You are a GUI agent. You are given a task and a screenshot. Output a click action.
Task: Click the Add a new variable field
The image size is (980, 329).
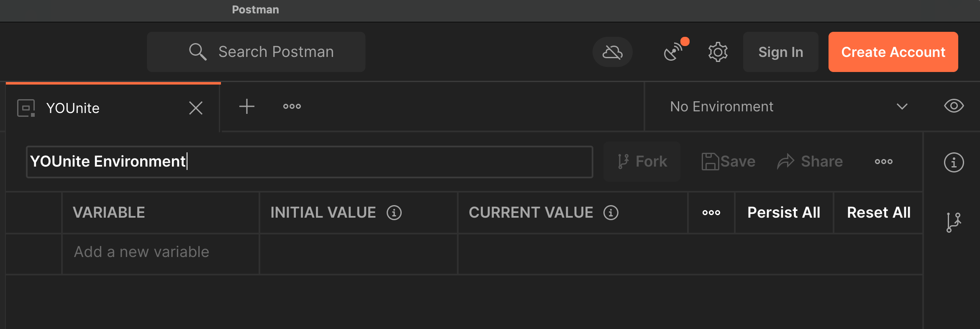tap(160, 252)
